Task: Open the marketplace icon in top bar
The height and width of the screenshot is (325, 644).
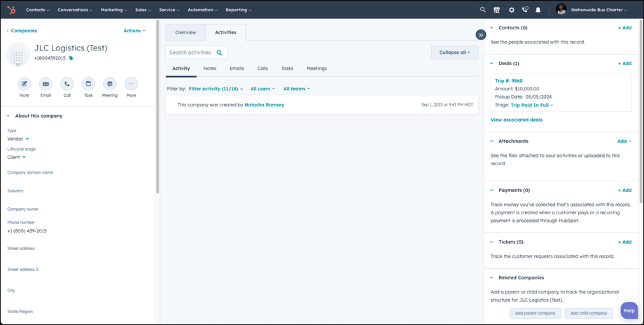Action: pos(496,10)
